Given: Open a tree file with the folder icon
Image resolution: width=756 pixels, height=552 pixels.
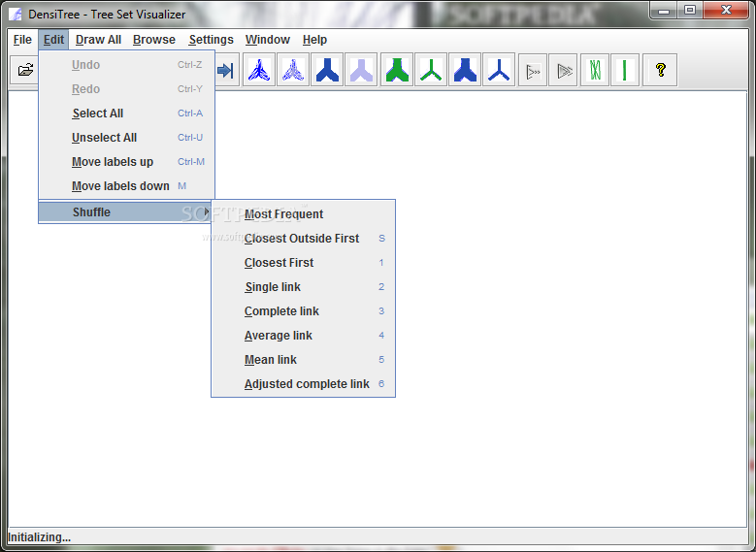Looking at the screenshot, I should click(x=24, y=71).
